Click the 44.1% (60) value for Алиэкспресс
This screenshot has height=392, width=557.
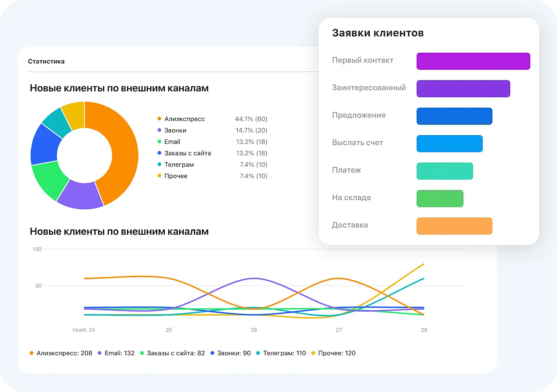251,119
